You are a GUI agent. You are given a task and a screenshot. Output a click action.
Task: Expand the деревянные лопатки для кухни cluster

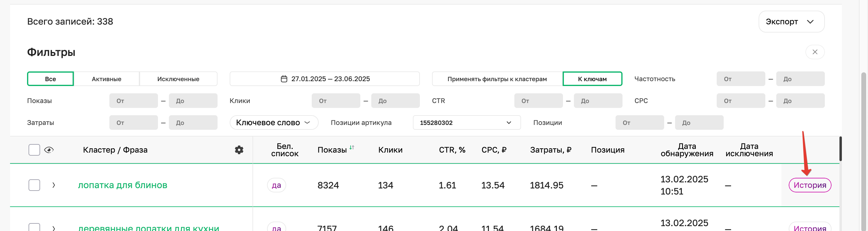tap(53, 228)
